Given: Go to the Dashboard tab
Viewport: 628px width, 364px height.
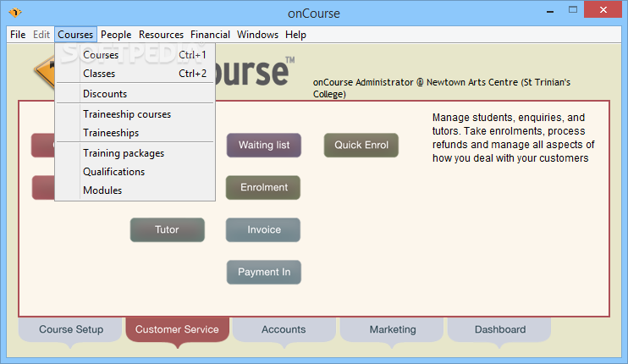Looking at the screenshot, I should tap(499, 329).
